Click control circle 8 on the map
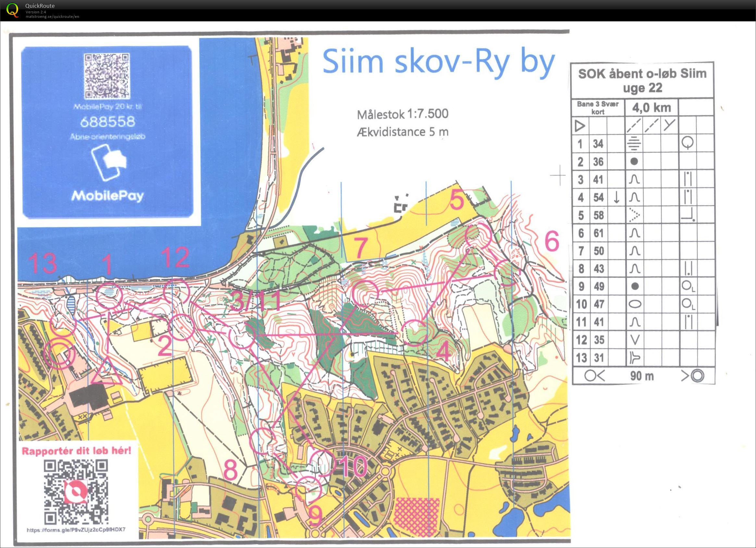This screenshot has height=548, width=756. coord(263,442)
